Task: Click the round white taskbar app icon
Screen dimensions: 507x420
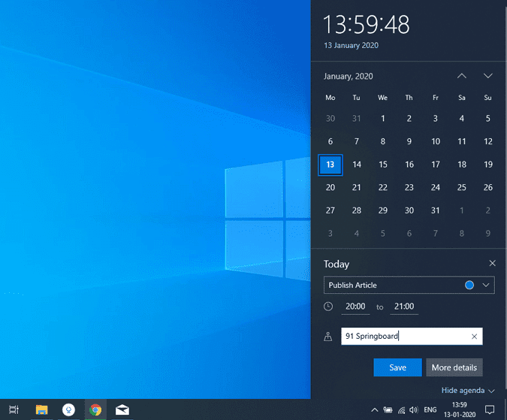Action: pos(68,409)
